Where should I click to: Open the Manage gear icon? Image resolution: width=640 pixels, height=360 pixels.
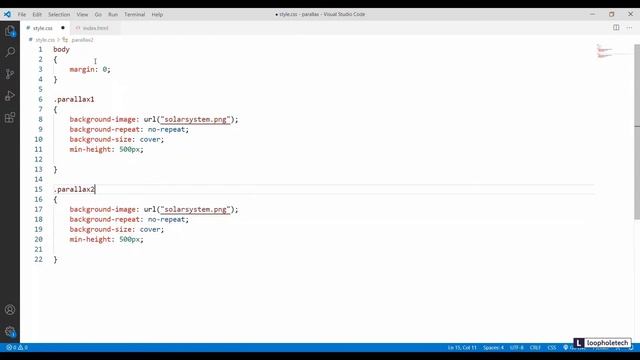pyautogui.click(x=10, y=331)
